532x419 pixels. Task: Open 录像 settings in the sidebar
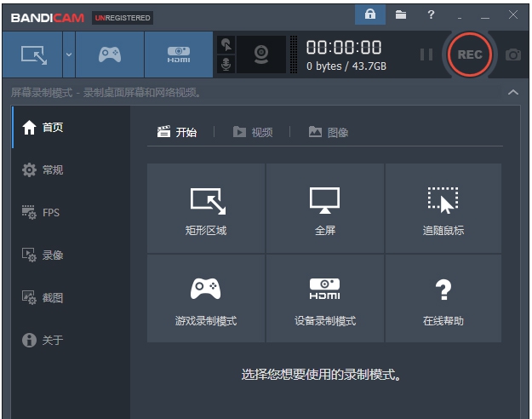pos(71,255)
